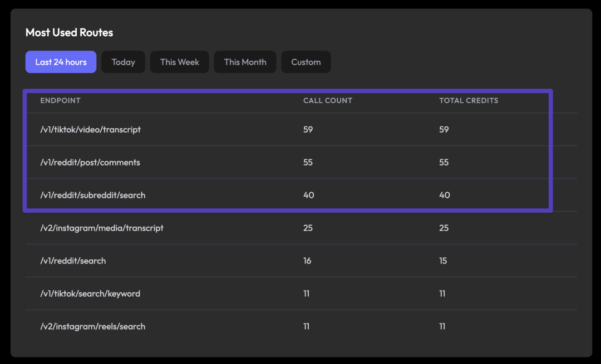Open the /v2/instagram/reels/search endpoint
The width and height of the screenshot is (601, 364).
[x=92, y=326]
